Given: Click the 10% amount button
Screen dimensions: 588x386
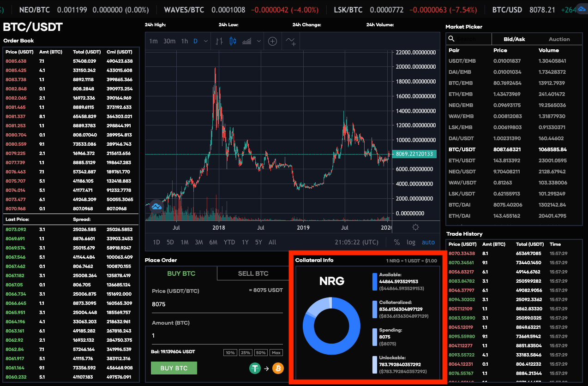Looking at the screenshot, I should pos(230,353).
